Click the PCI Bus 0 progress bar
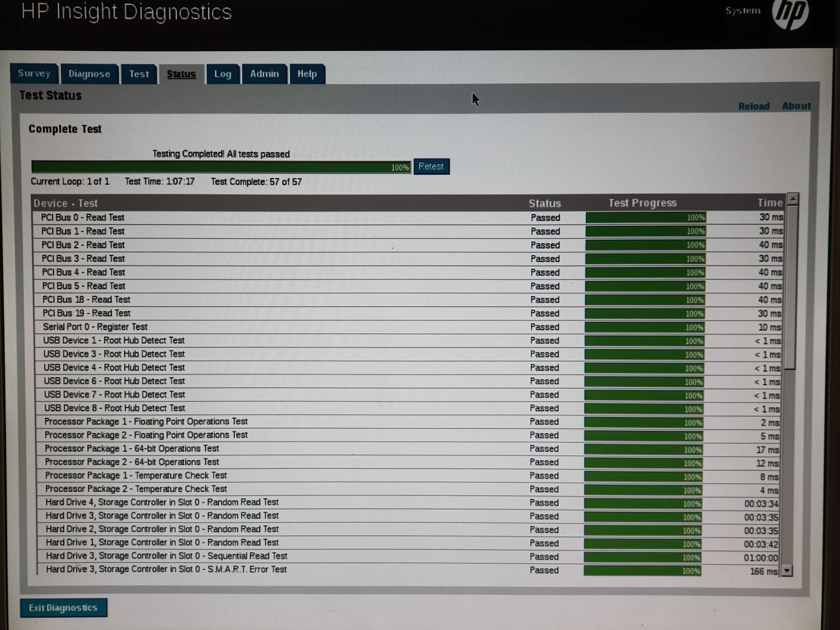Screen dimensions: 840x630 point(646,217)
